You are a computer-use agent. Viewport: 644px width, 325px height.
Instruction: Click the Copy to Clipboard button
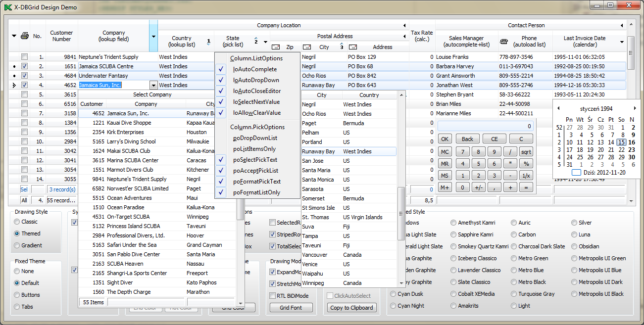(351, 308)
